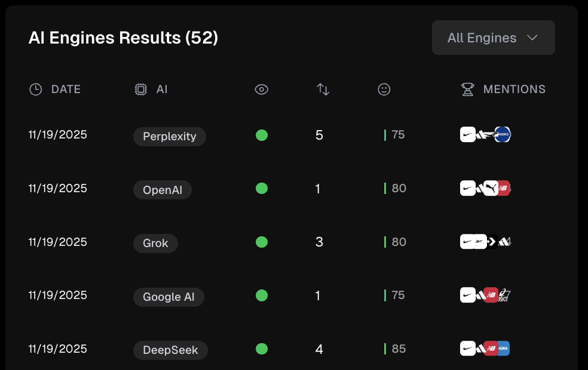Select the Perplexity engine tag
This screenshot has width=588, height=370.
(x=169, y=136)
